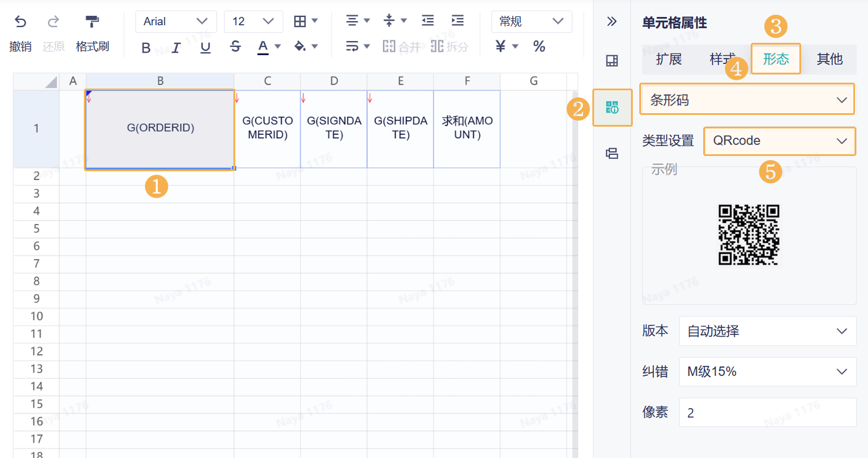
Task: Open the cell attributes sidebar icon
Action: pos(612,107)
